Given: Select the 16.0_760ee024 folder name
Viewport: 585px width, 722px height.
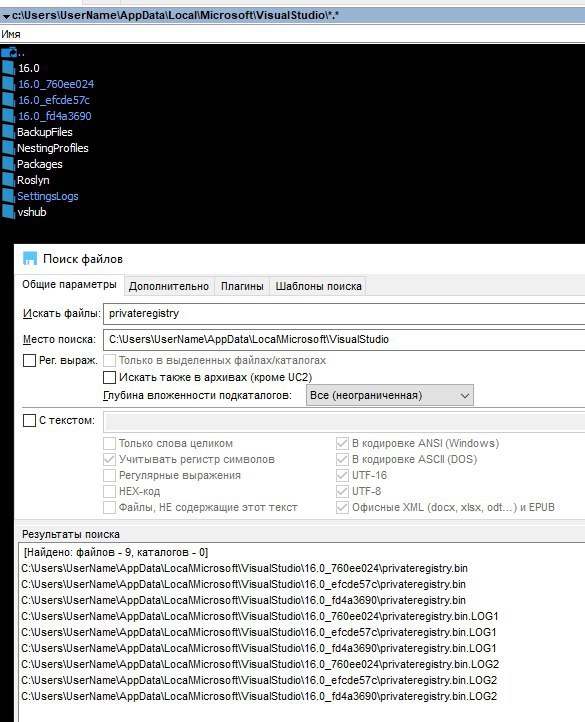Looking at the screenshot, I should [56, 84].
